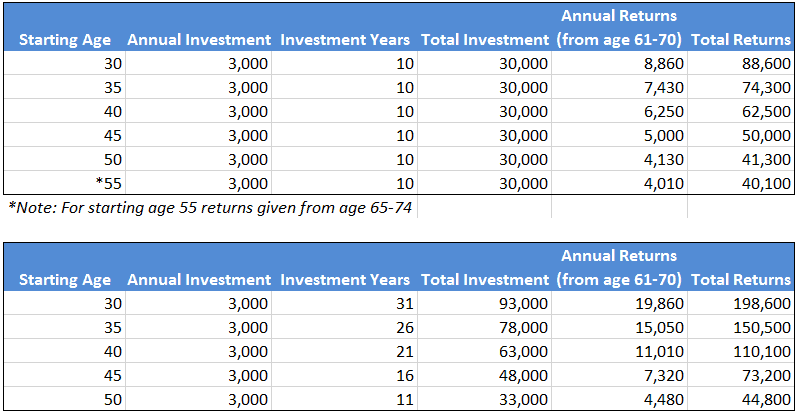Select the 62,500 total returns cell
798x415 pixels.
pyautogui.click(x=740, y=111)
